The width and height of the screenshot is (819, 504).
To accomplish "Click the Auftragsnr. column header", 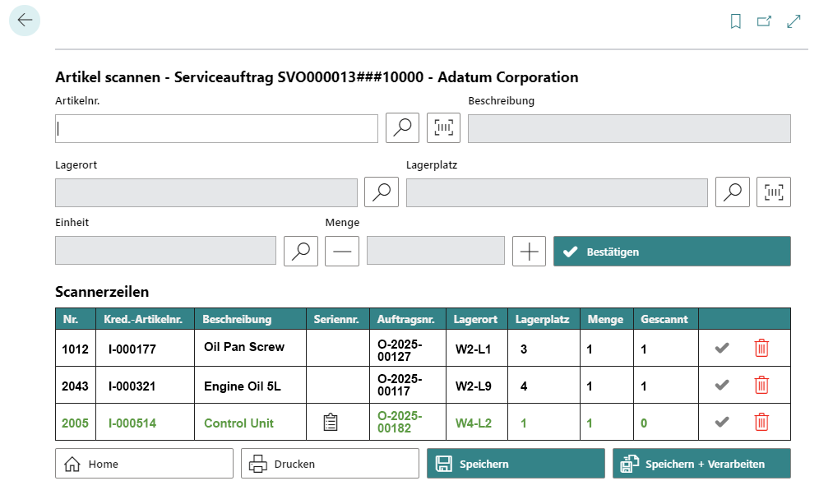I will [x=406, y=319].
